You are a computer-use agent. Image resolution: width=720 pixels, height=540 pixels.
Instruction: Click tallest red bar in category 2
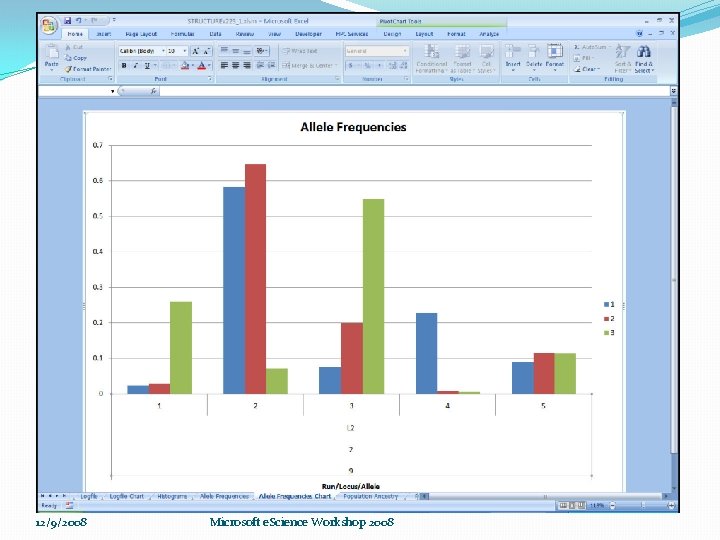[255, 279]
